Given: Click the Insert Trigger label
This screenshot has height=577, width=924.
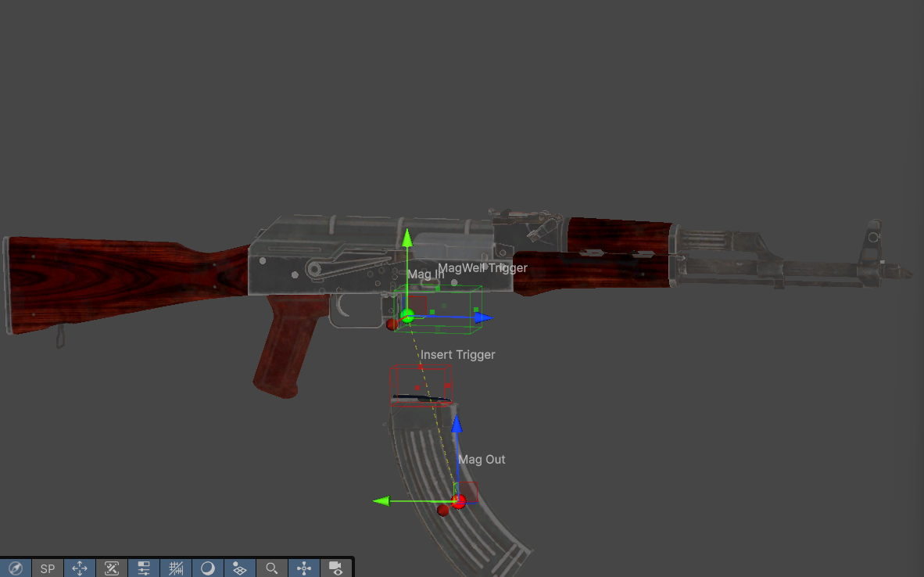Looking at the screenshot, I should (x=457, y=354).
